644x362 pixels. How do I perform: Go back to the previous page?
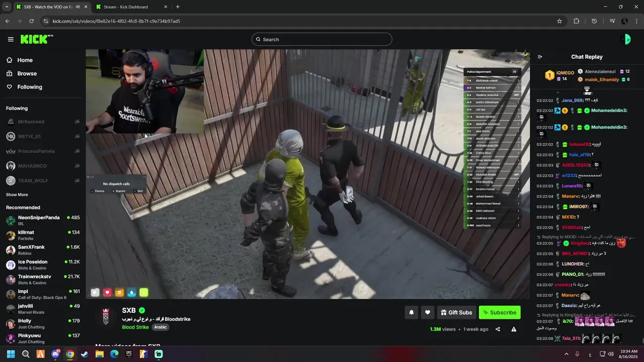7,21
